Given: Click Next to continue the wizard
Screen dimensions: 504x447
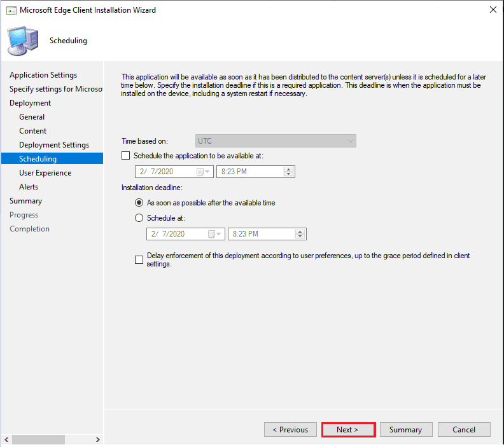Looking at the screenshot, I should click(x=349, y=430).
